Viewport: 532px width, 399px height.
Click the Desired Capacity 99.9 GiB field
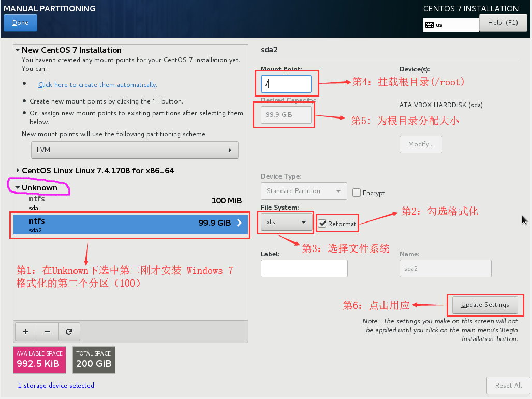286,115
